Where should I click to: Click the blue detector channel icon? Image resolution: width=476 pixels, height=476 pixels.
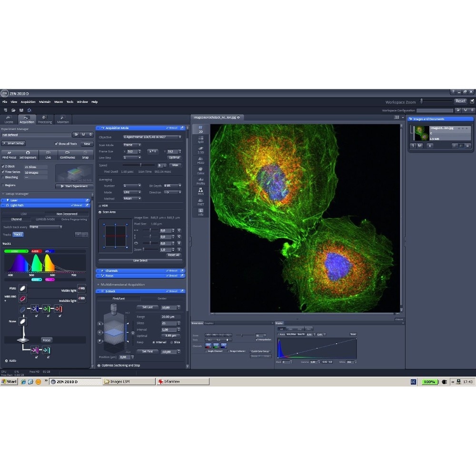35,309
